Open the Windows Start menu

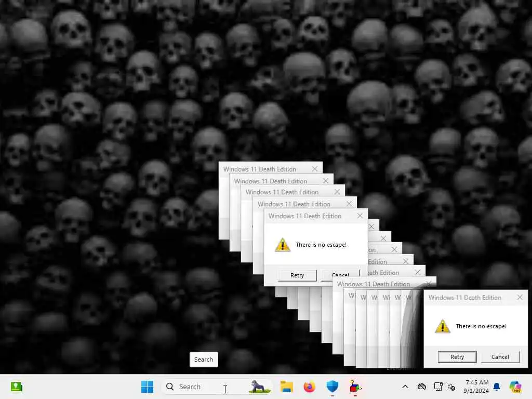click(x=147, y=387)
